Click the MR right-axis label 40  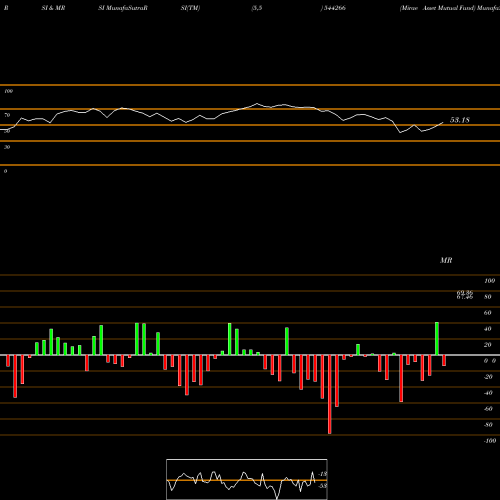pyautogui.click(x=487, y=329)
